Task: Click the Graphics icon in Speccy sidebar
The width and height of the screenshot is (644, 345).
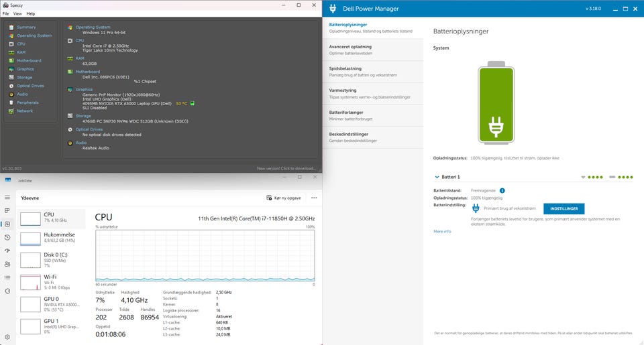Action: pyautogui.click(x=11, y=69)
